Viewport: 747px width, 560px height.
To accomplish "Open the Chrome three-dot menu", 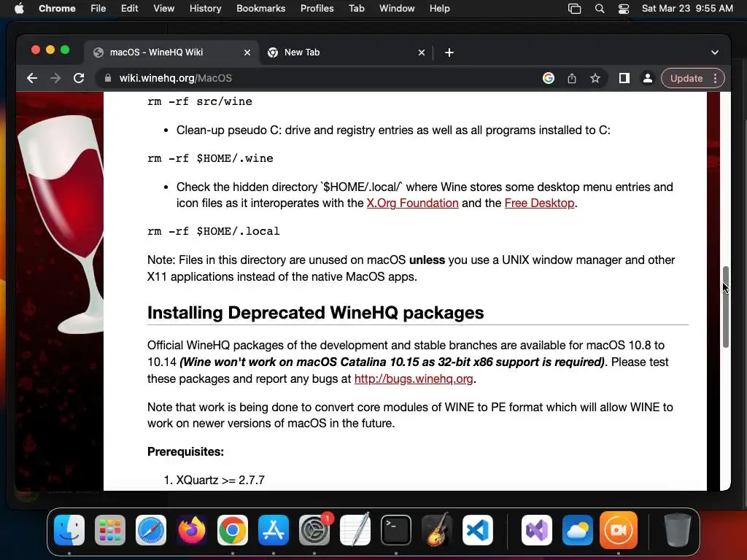I will pyautogui.click(x=715, y=78).
